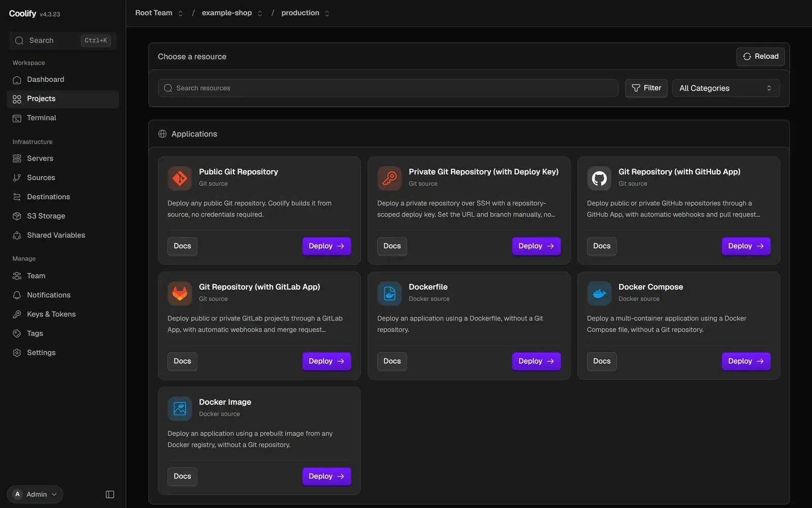
Task: Open Projects in the sidebar
Action: [63, 99]
